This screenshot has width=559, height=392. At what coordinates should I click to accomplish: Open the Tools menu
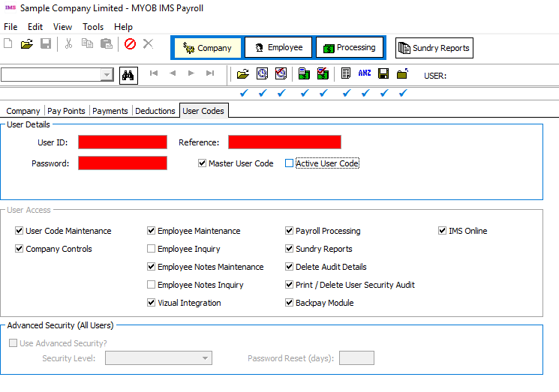tap(93, 27)
